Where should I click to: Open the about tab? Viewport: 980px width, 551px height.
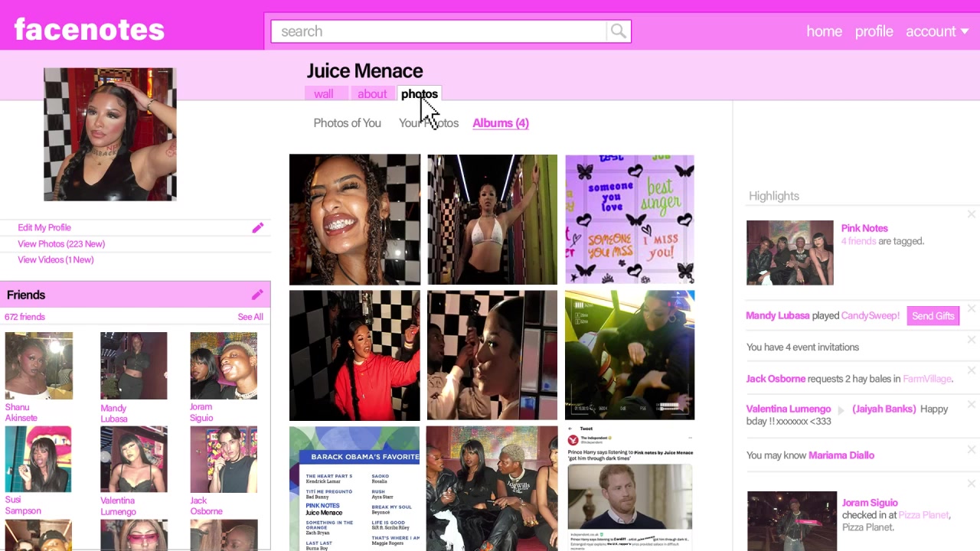[x=372, y=94]
